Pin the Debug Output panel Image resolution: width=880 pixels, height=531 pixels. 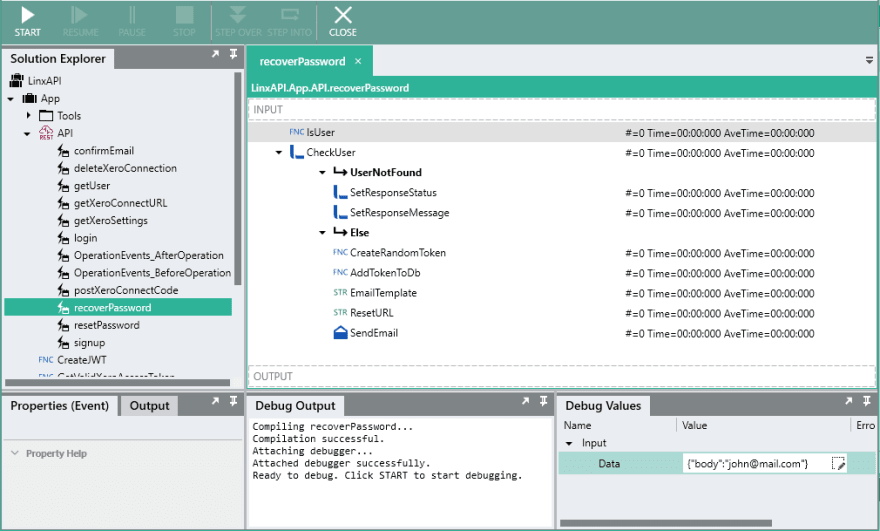[543, 401]
